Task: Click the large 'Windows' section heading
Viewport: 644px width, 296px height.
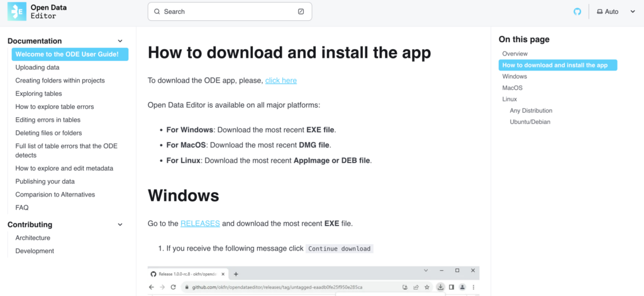Action: (x=183, y=195)
